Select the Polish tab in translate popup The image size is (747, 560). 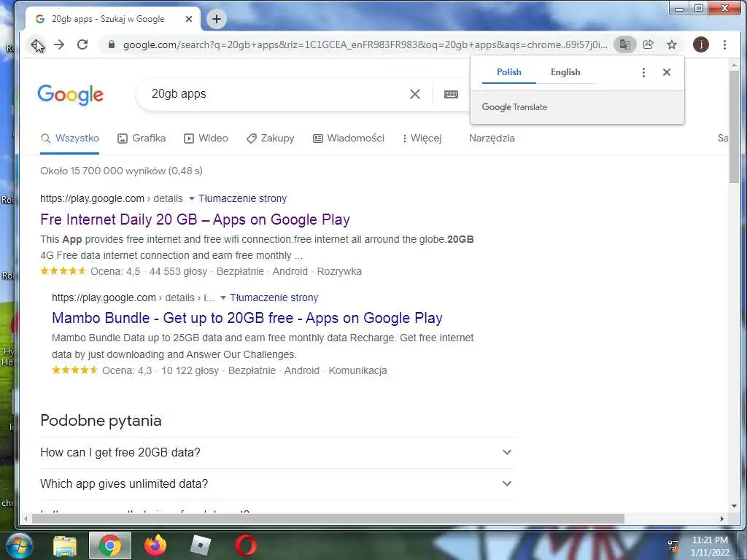508,72
